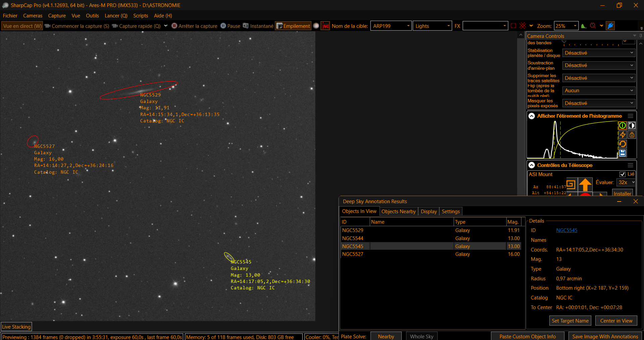Click the orange up arrow mount button
This screenshot has height=340, width=644.
coord(585,185)
